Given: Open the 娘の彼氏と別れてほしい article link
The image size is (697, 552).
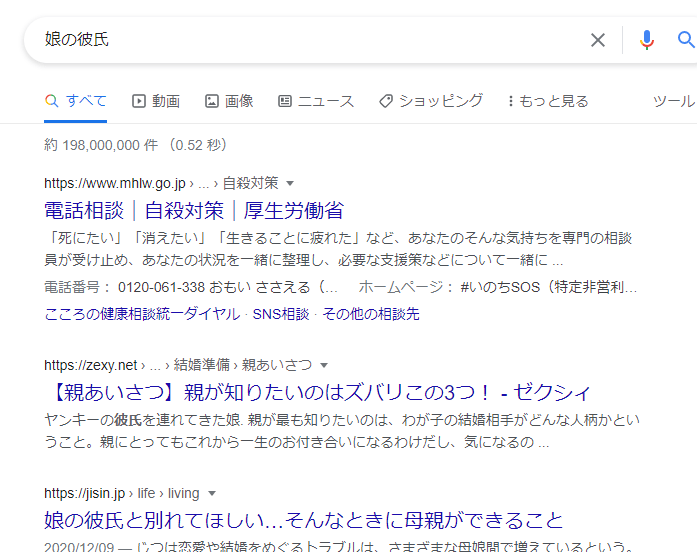Looking at the screenshot, I should [x=303, y=521].
